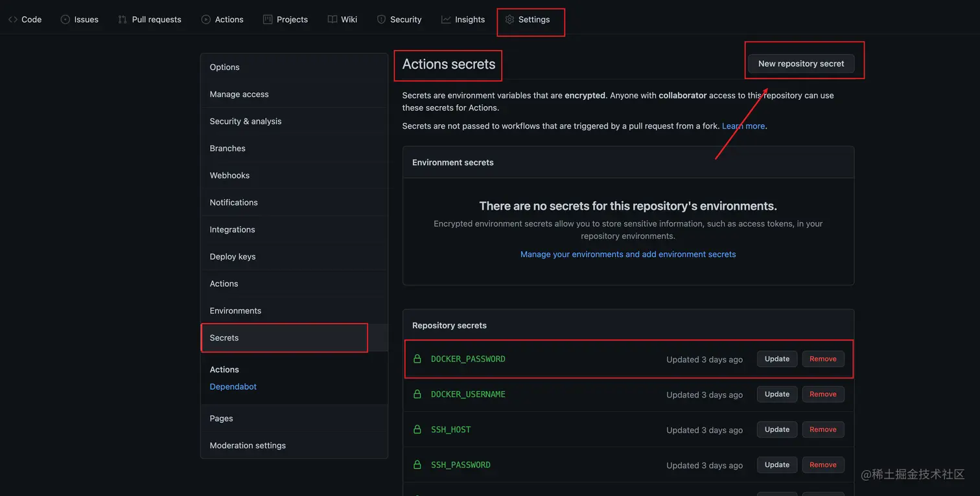Image resolution: width=980 pixels, height=496 pixels.
Task: Open Environments settings
Action: coord(294,311)
